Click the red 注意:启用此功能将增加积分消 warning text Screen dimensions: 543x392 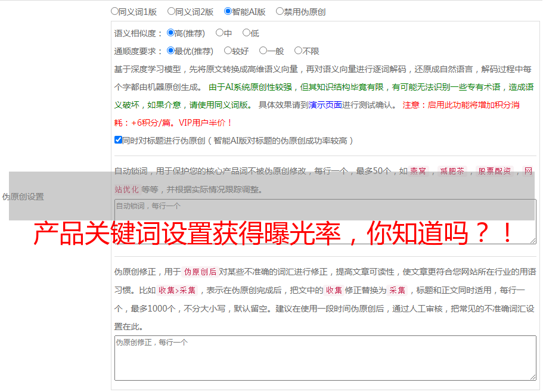click(461, 105)
